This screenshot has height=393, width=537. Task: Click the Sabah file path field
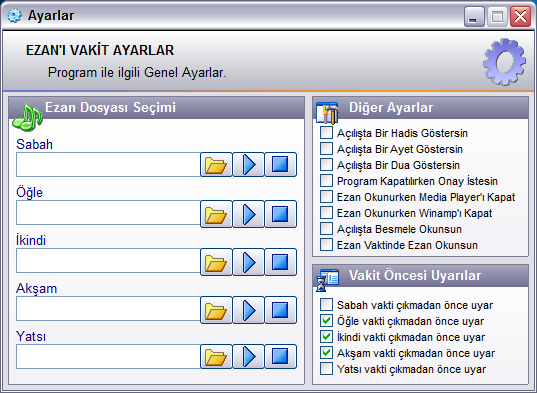point(108,165)
